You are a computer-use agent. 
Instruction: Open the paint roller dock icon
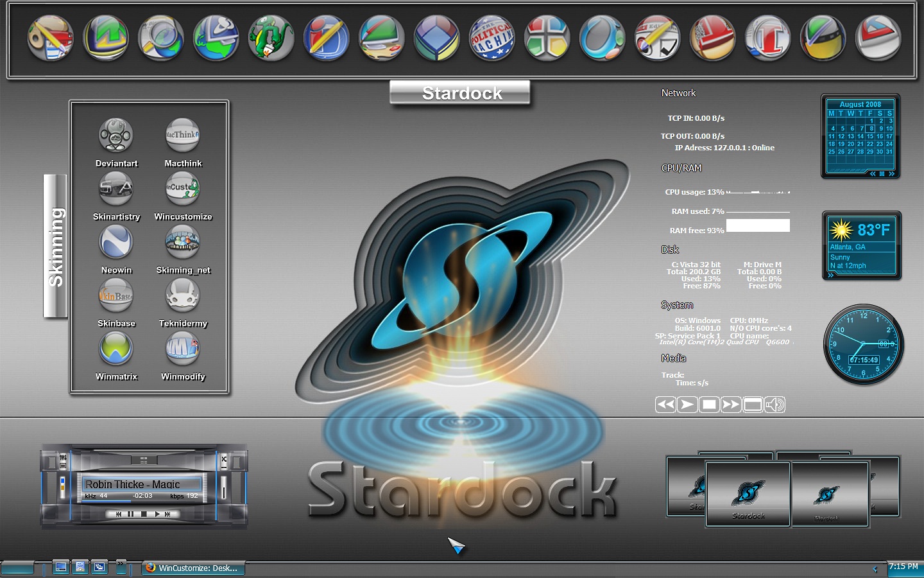tap(50, 39)
